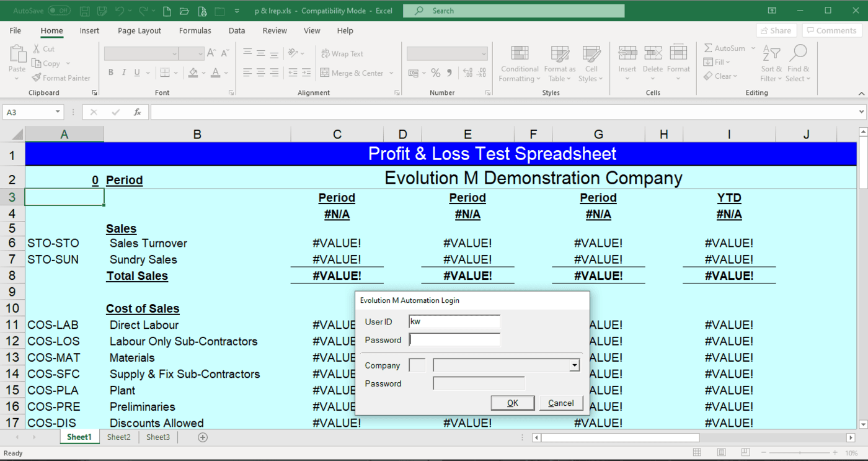The image size is (868, 461).
Task: Toggle Align Left in Alignment group
Action: pos(247,73)
